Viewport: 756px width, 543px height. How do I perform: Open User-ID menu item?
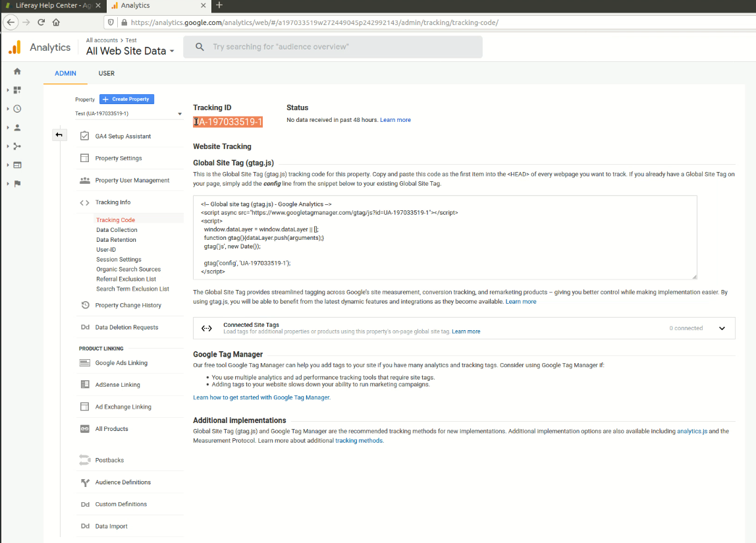tap(106, 250)
